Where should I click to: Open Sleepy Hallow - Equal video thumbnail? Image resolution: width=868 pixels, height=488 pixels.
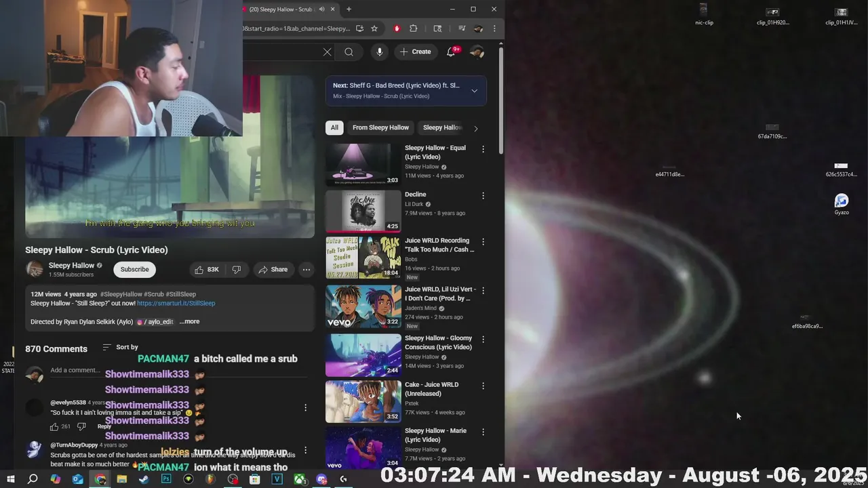coord(363,164)
